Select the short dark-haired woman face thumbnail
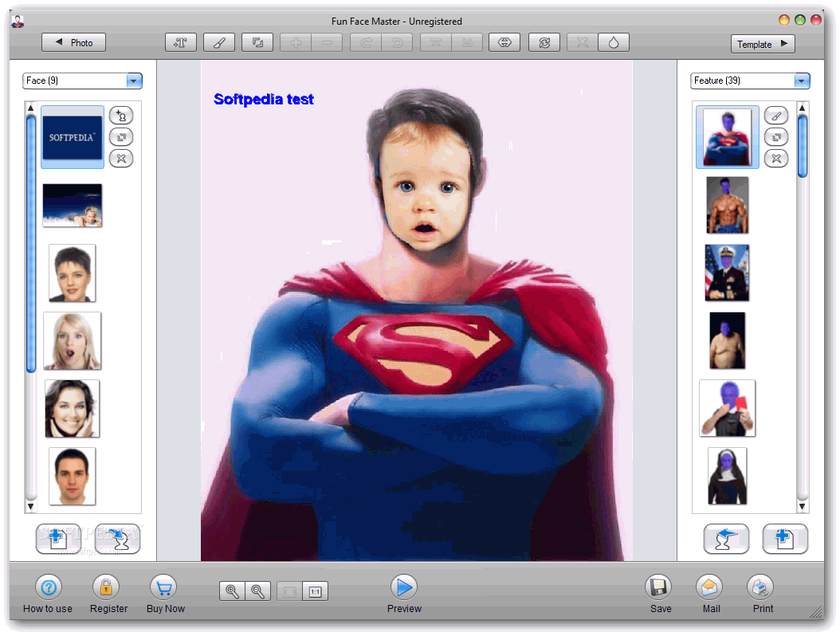The height and width of the screenshot is (636, 840). coord(73,273)
